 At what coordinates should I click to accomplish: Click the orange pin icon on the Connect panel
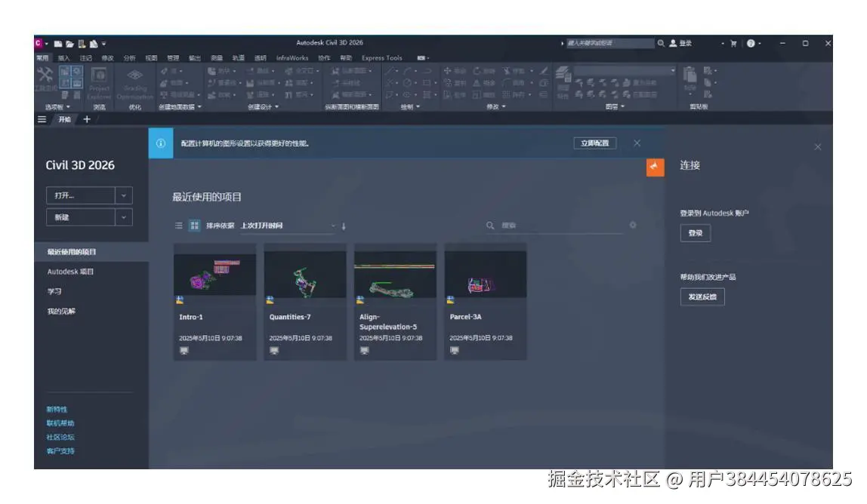pos(655,167)
